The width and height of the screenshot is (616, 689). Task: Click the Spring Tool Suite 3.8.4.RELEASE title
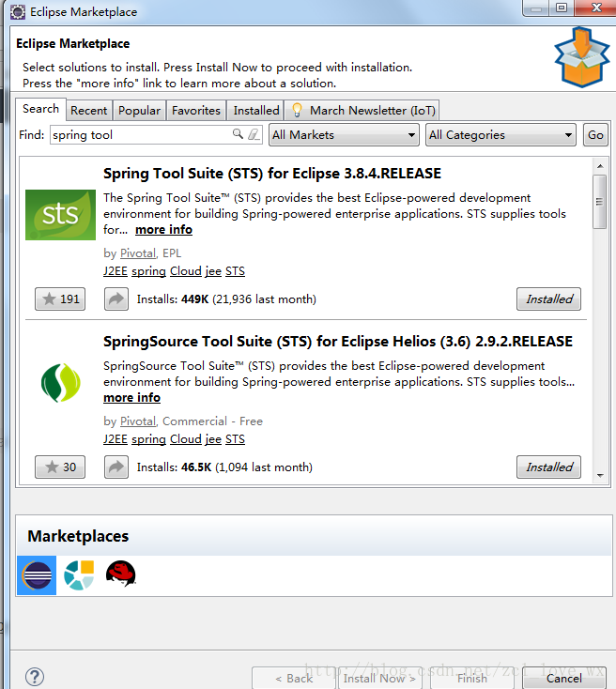(272, 174)
